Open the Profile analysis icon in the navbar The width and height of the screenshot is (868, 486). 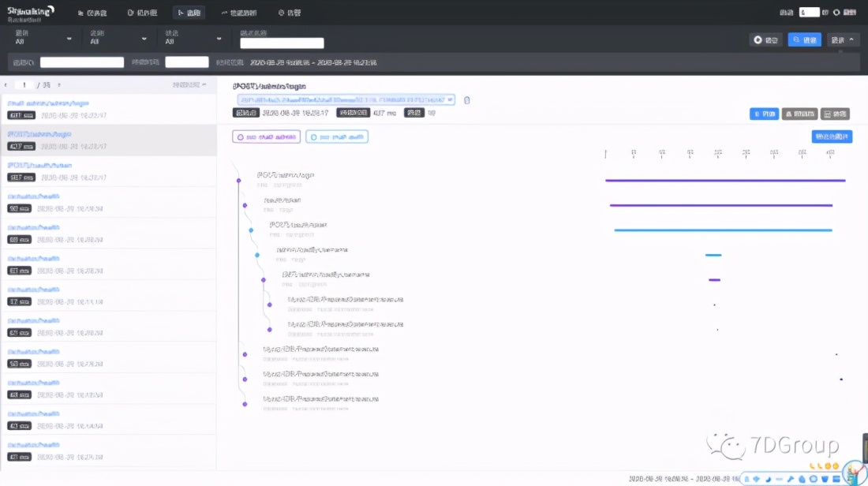pos(237,12)
